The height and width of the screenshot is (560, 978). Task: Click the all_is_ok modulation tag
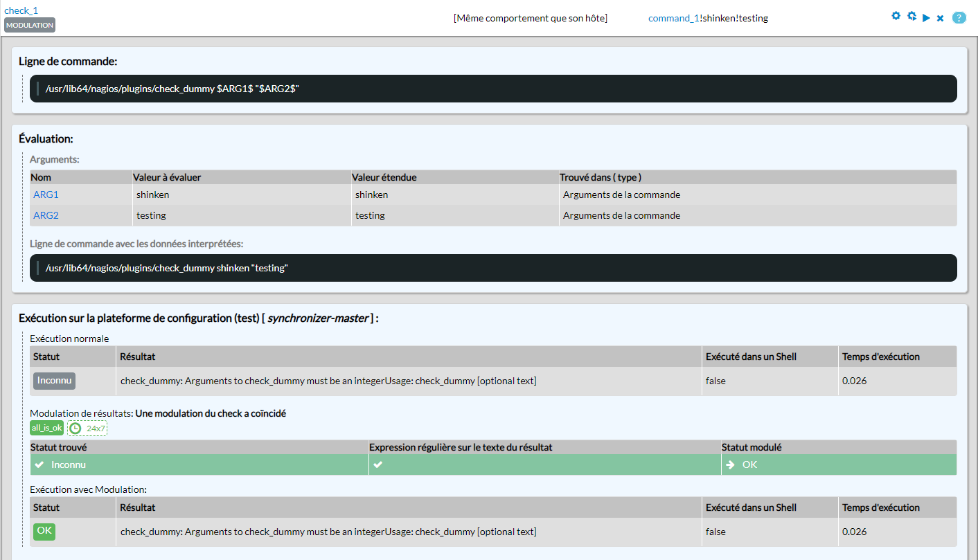[x=47, y=428]
